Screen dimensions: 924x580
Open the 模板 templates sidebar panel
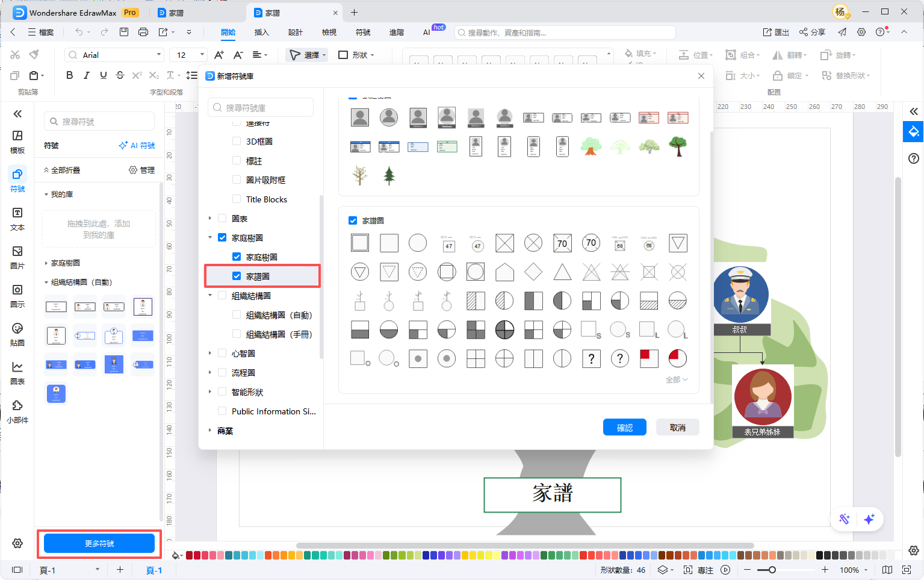17,142
